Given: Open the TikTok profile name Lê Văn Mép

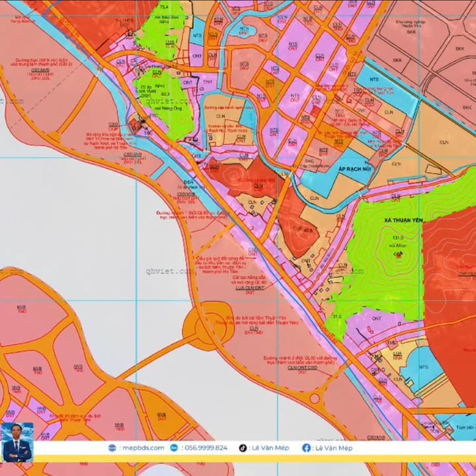Looking at the screenshot, I should pos(269,448).
